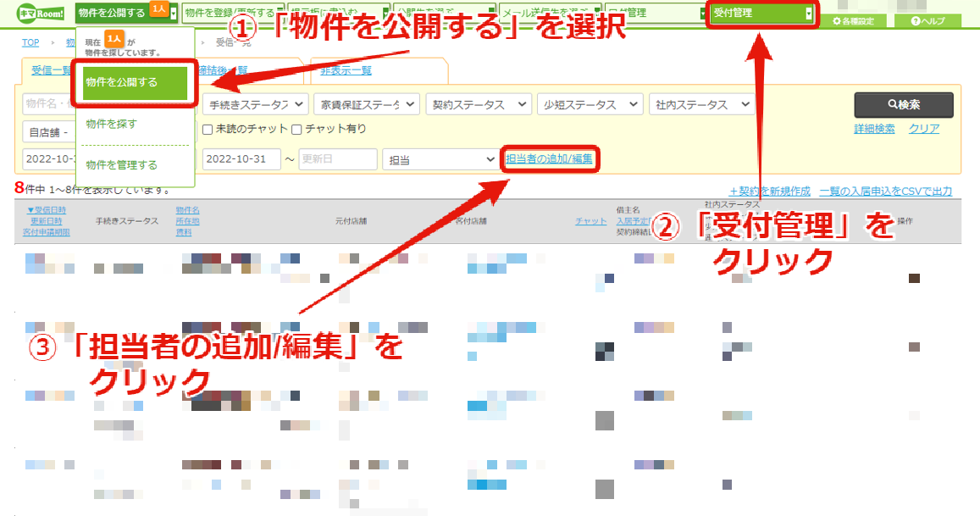Click クリア link
This screenshot has width=980, height=516.
tap(924, 129)
